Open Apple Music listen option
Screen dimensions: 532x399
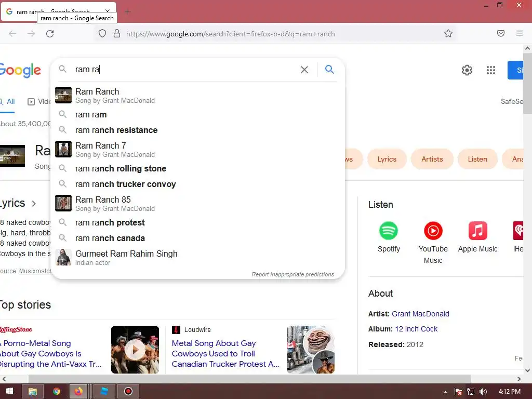pos(477,237)
